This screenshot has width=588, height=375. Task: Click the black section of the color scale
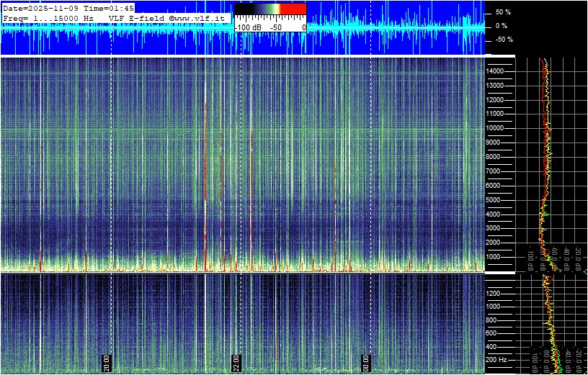coord(242,9)
